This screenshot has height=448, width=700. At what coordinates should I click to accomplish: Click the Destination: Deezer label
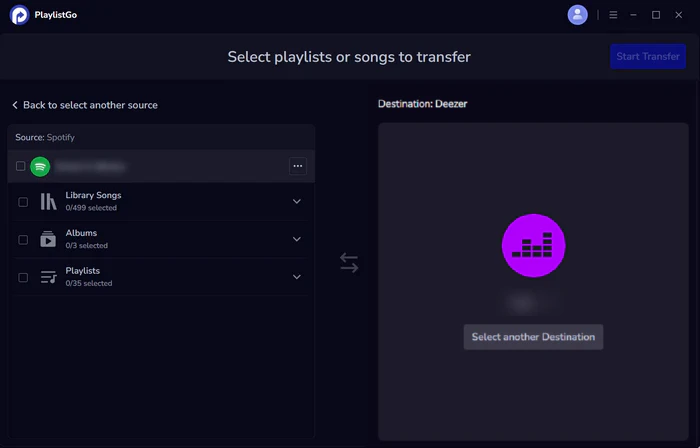(x=422, y=104)
